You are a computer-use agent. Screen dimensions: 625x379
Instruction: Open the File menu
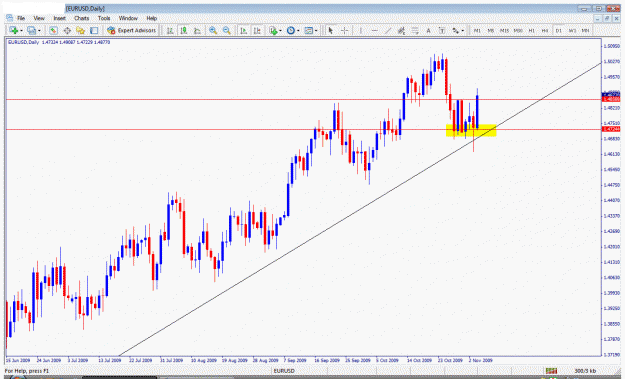click(21, 18)
